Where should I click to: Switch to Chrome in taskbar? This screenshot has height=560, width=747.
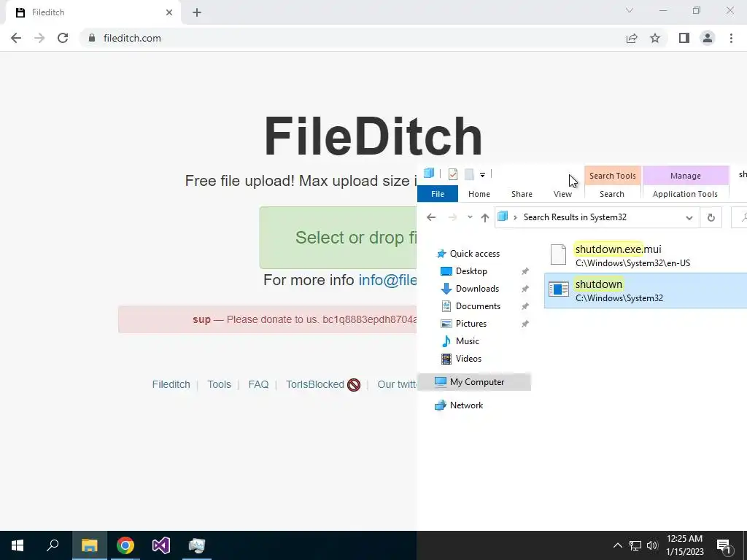[x=125, y=545]
